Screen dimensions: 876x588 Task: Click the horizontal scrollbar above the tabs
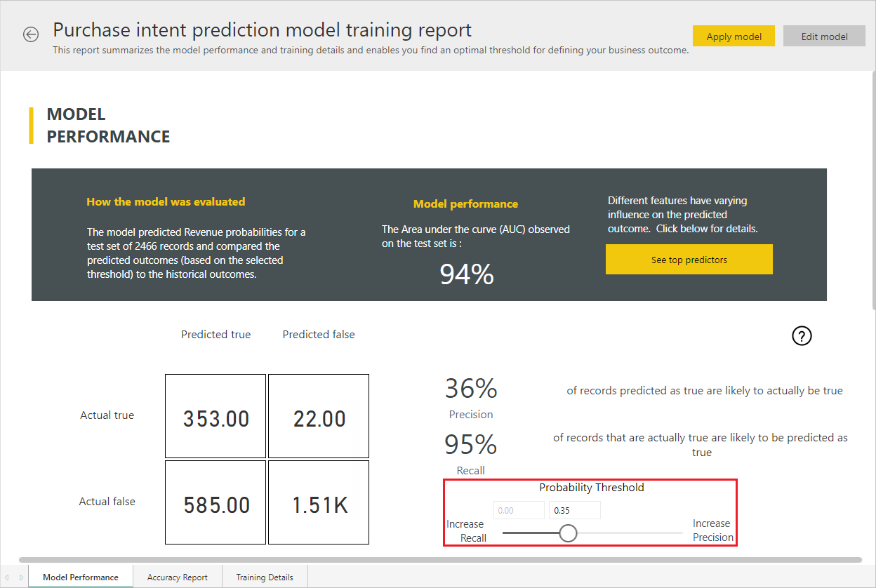pos(440,560)
